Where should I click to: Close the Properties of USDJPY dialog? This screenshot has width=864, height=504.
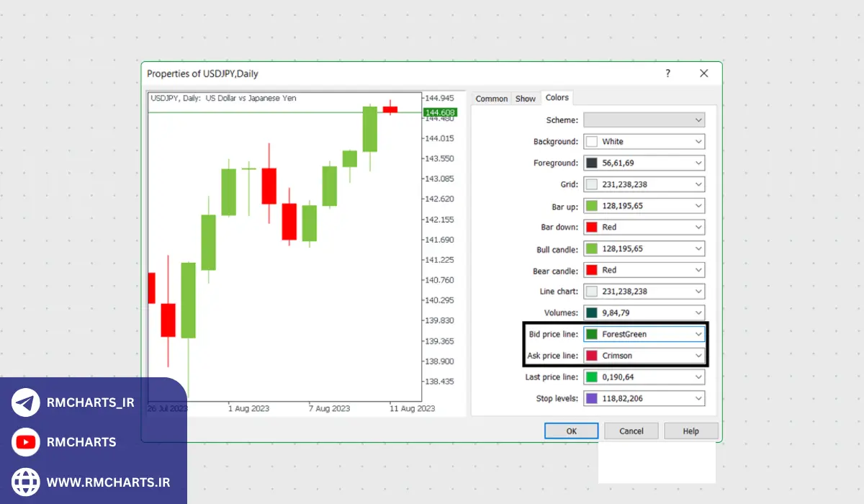pos(703,73)
